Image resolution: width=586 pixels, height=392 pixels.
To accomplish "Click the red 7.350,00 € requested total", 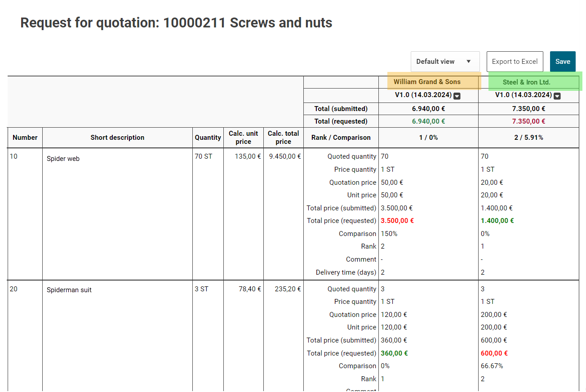I will click(x=528, y=121).
